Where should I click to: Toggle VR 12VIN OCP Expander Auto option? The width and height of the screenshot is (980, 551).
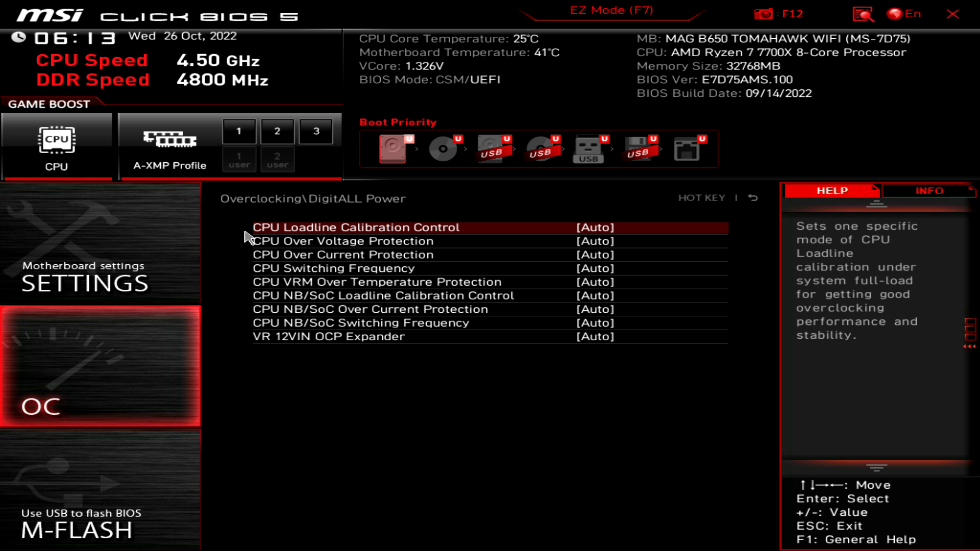pos(594,336)
